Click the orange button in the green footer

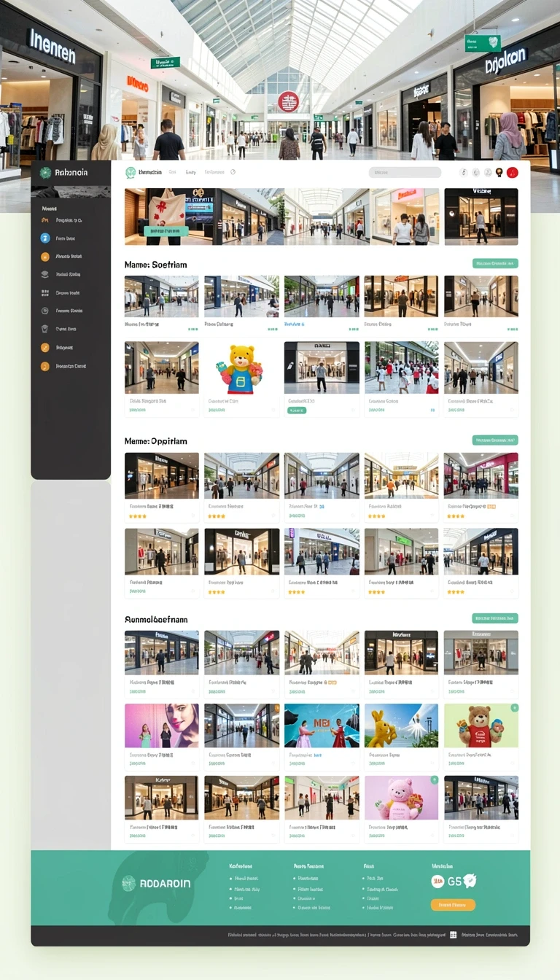453,905
